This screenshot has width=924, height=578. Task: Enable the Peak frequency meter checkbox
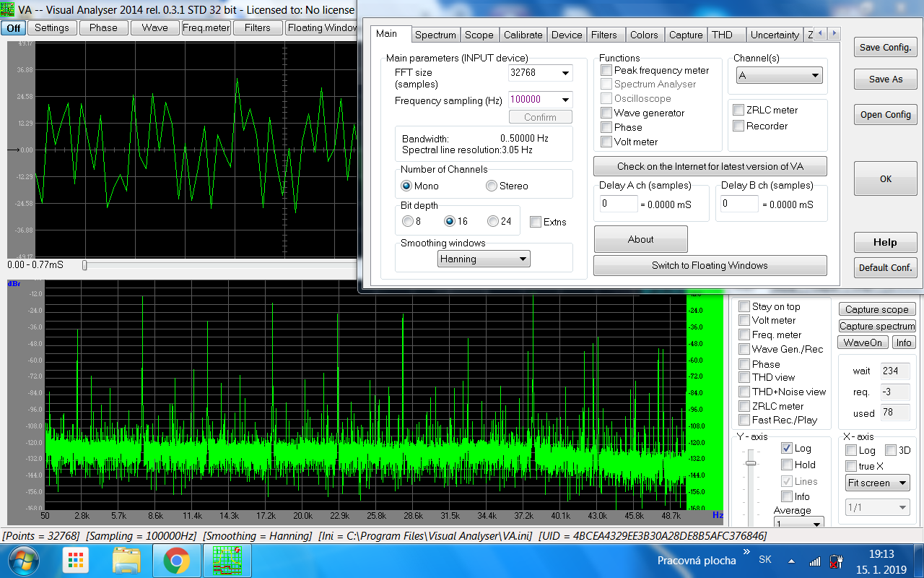click(x=607, y=70)
